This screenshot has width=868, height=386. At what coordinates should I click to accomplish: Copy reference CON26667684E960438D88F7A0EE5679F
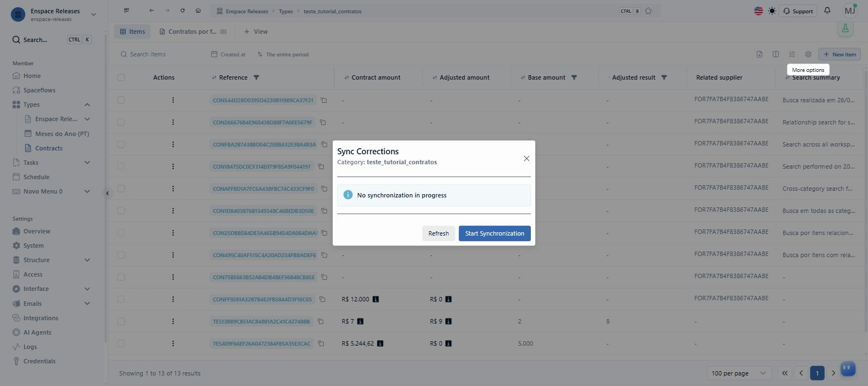(x=323, y=122)
